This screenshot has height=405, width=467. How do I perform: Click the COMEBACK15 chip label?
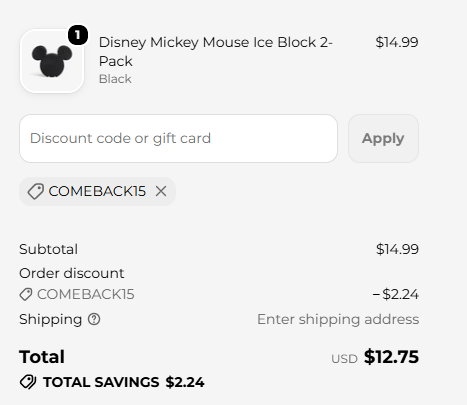pyautogui.click(x=97, y=191)
